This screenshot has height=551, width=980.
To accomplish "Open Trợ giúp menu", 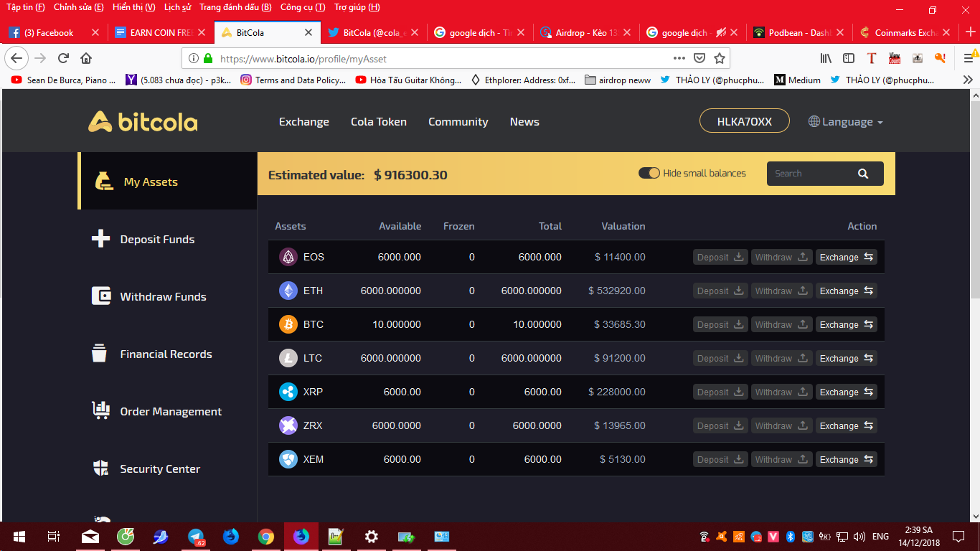I will click(x=357, y=7).
